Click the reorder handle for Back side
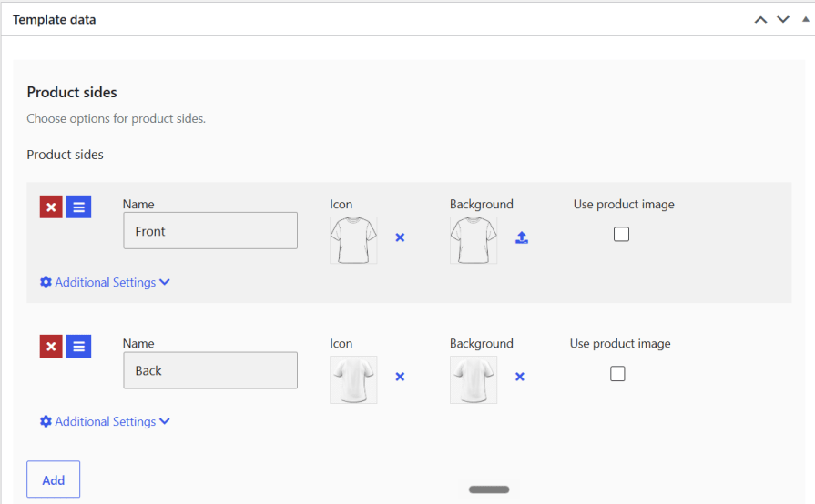 78,347
